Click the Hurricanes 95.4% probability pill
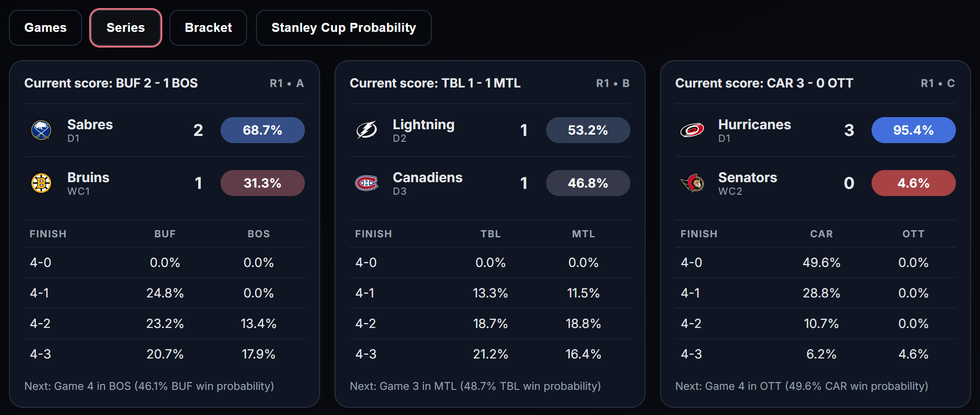This screenshot has height=415, width=980. click(x=913, y=130)
